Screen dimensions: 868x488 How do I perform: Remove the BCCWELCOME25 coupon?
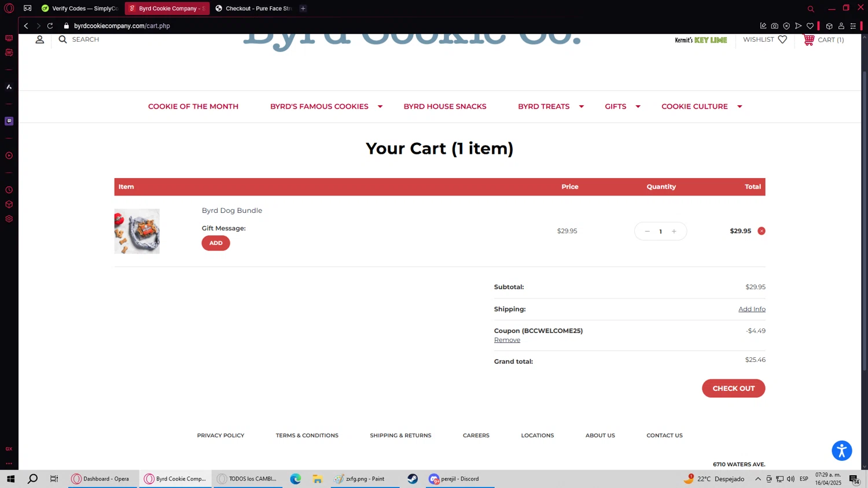507,340
